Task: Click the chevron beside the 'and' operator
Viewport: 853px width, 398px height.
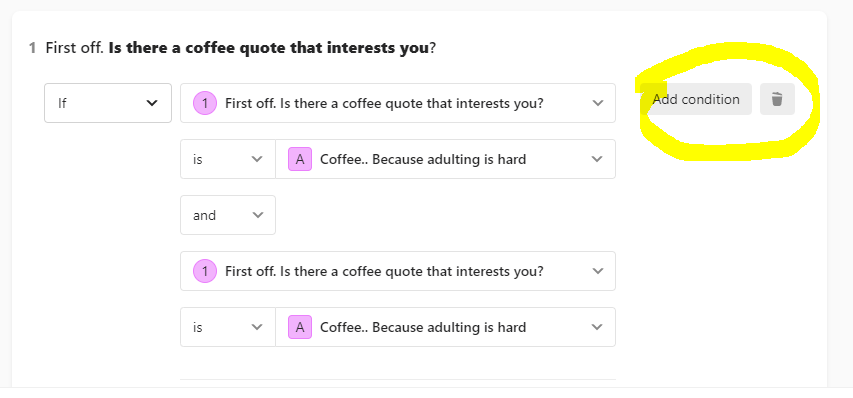Action: point(258,215)
